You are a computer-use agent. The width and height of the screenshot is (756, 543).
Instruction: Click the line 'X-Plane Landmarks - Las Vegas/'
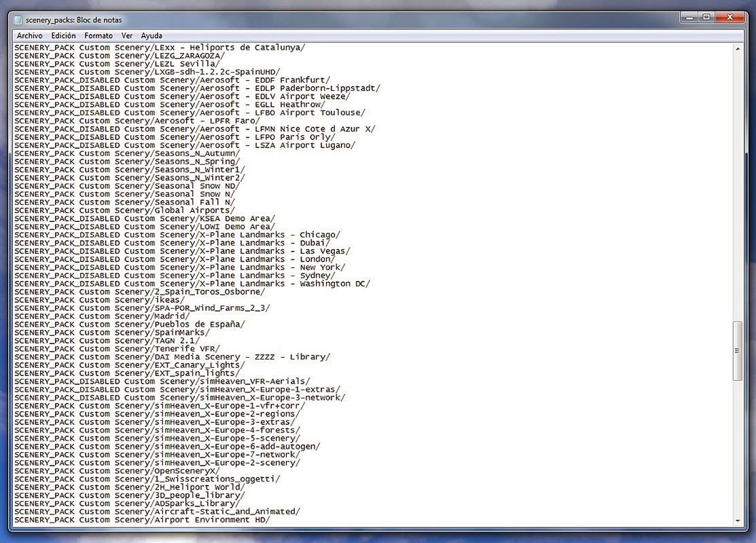(182, 252)
